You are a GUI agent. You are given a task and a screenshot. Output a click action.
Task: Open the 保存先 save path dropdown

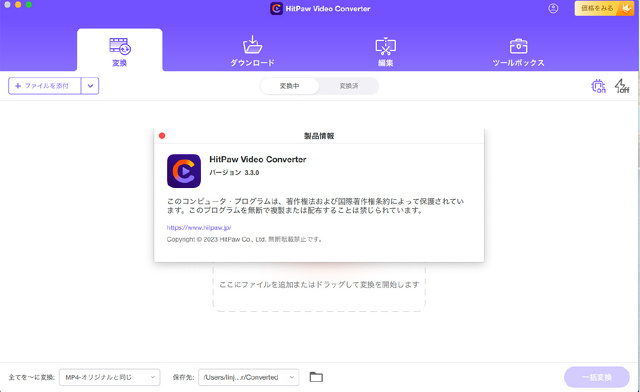249,377
